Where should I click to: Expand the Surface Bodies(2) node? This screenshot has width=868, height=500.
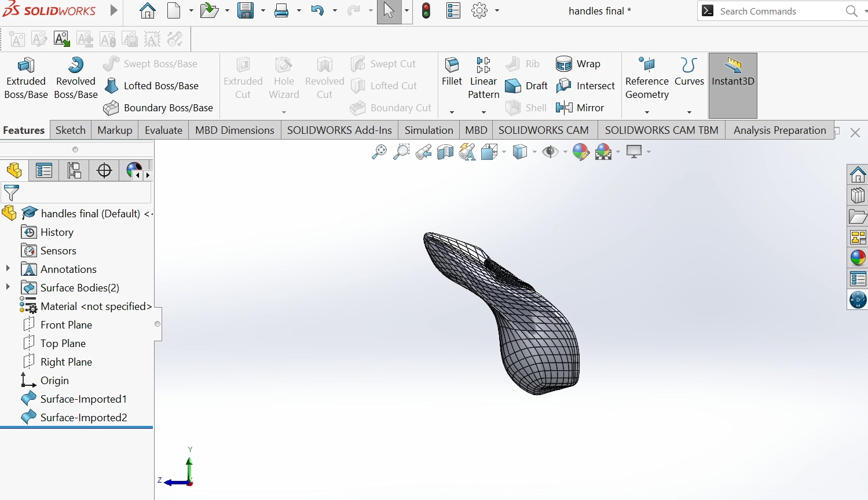8,287
